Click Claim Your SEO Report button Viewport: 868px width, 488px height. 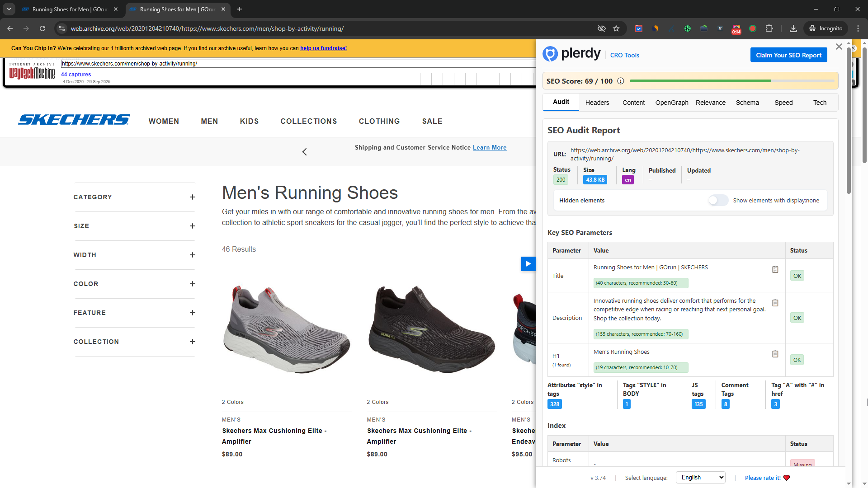[x=788, y=55]
